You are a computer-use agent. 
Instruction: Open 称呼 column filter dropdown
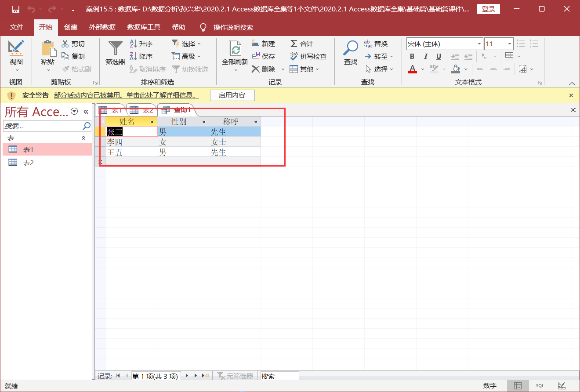point(256,122)
